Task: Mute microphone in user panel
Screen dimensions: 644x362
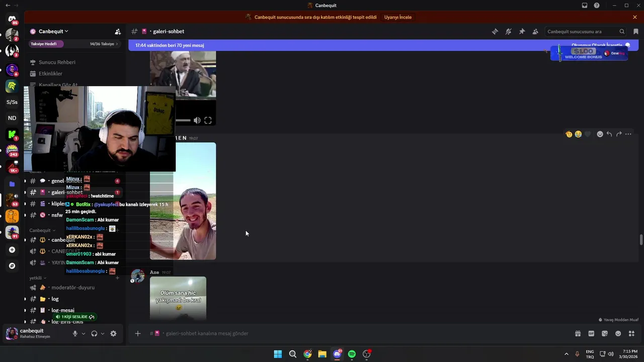Action: 75,333
